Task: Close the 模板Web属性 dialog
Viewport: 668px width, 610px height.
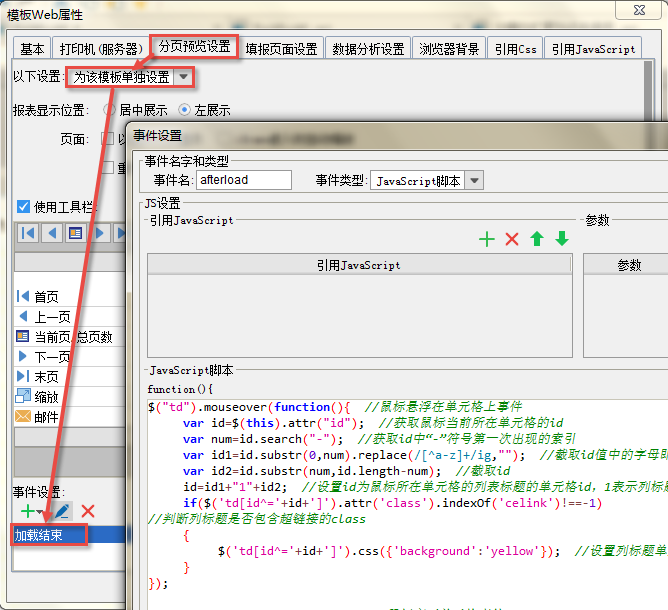Action: pyautogui.click(x=639, y=10)
